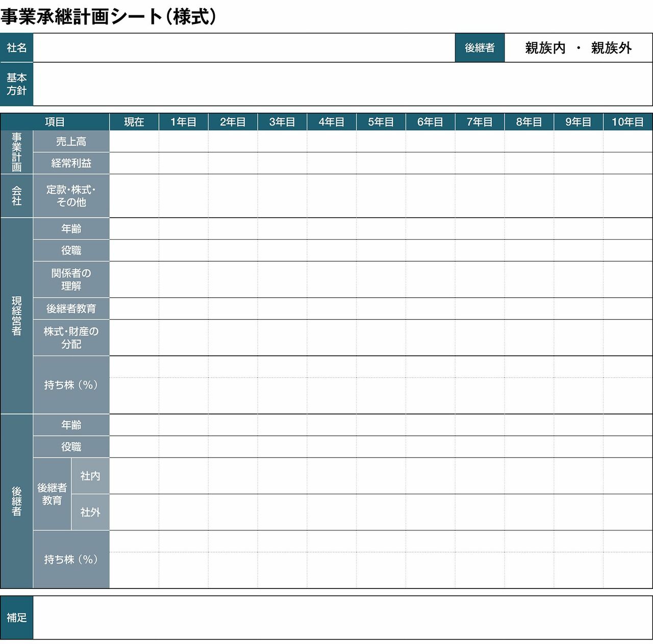
Task: Select the 経常利益 row label
Action: [x=71, y=163]
